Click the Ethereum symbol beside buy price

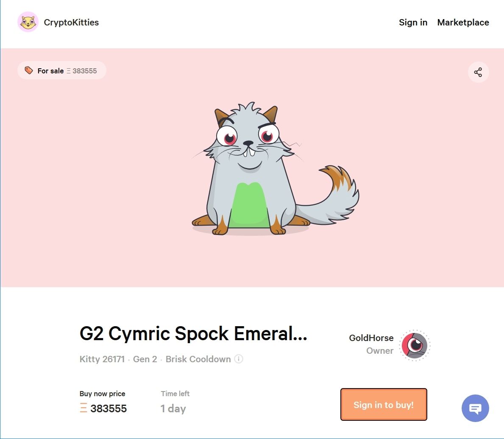pyautogui.click(x=83, y=408)
